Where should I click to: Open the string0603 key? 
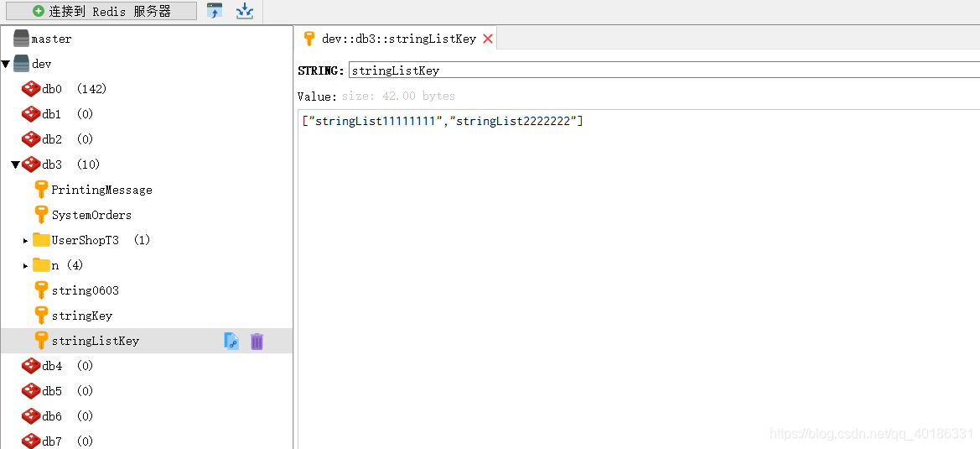pyautogui.click(x=85, y=290)
